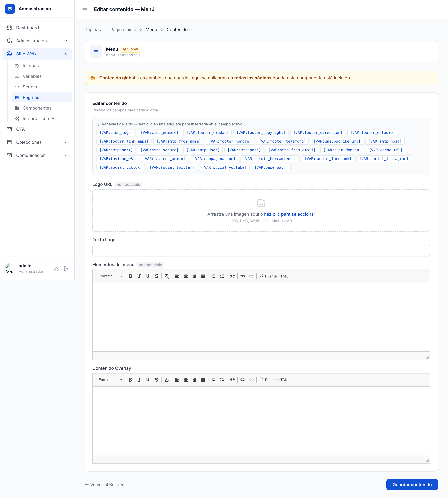
Task: Click inside the Contenido Overlay text area
Action: [x=261, y=421]
